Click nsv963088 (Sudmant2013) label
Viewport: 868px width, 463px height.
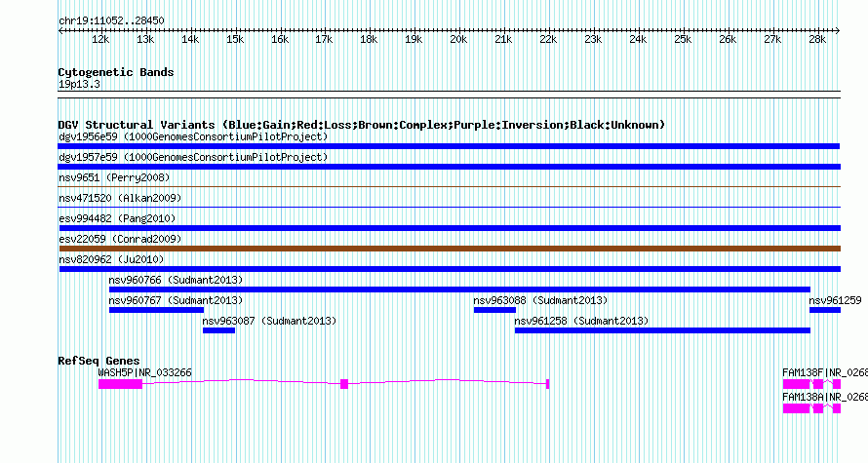(541, 300)
